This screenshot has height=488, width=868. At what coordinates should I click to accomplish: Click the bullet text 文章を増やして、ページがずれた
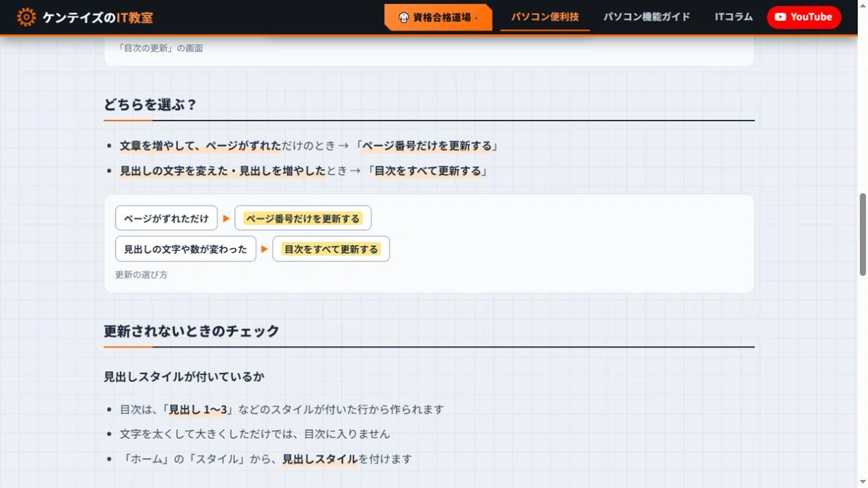(x=200, y=146)
